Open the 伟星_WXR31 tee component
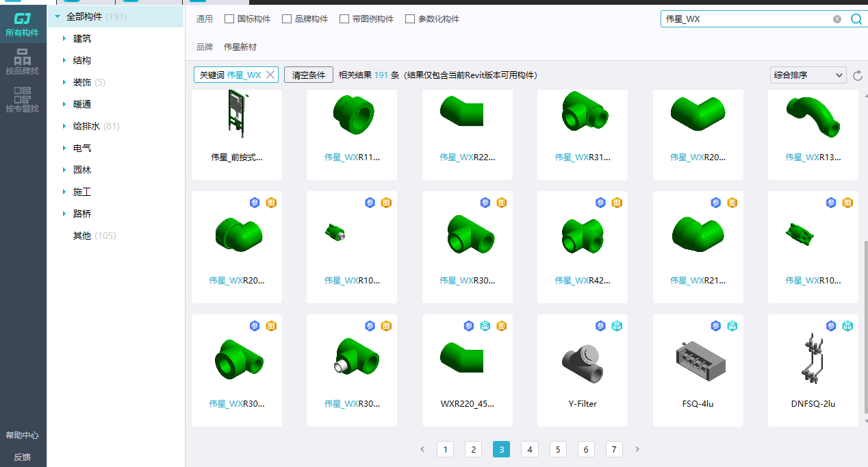Screen dimensions: 868x467 (583, 134)
